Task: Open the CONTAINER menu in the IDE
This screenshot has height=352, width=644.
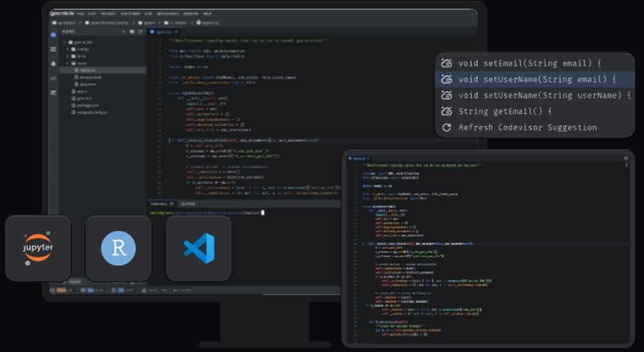Action: coord(130,14)
